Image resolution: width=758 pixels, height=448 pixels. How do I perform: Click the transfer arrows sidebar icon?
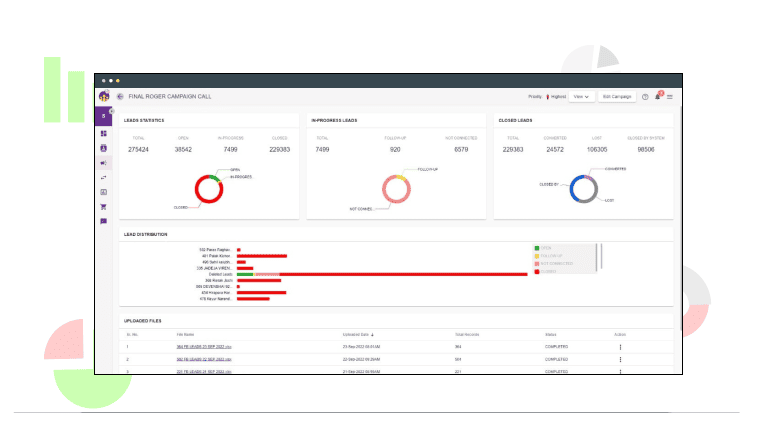point(103,177)
